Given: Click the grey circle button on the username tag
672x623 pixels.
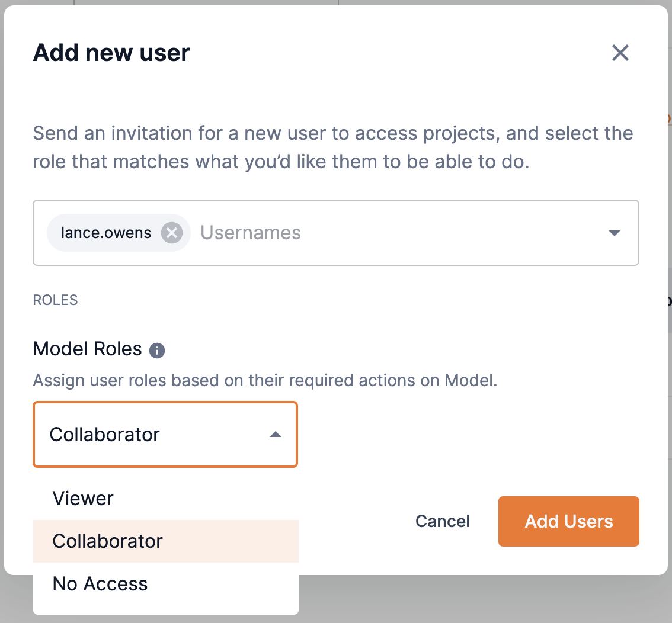Looking at the screenshot, I should 171,232.
